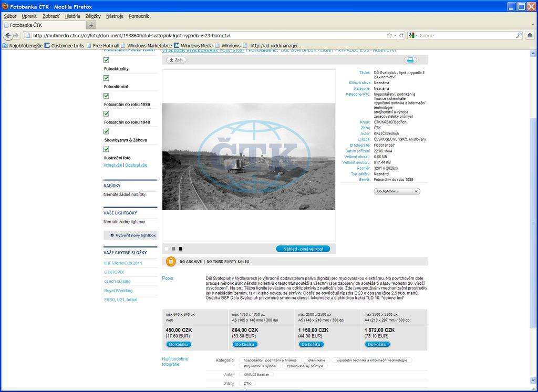Click the Google search engine icon
This screenshot has height=392, width=538.
[411, 35]
